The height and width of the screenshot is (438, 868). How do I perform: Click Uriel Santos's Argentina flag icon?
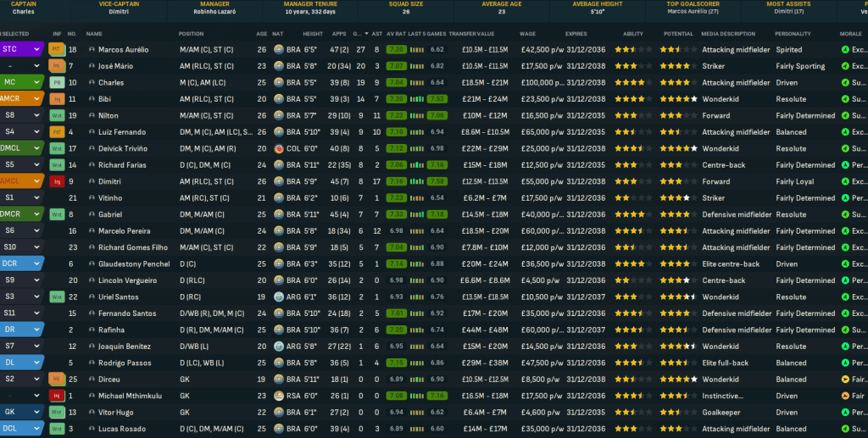pos(278,297)
